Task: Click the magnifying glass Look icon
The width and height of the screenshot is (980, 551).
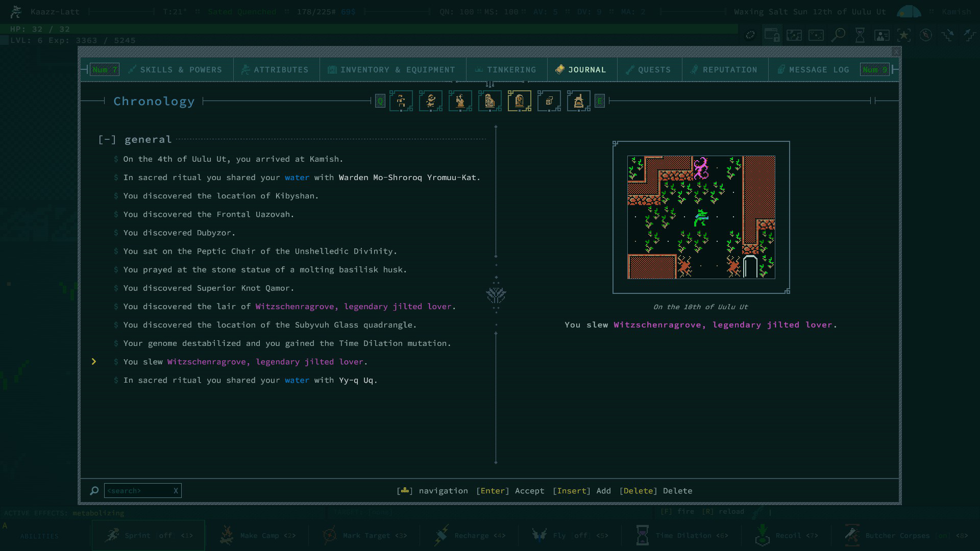Action: pyautogui.click(x=838, y=35)
